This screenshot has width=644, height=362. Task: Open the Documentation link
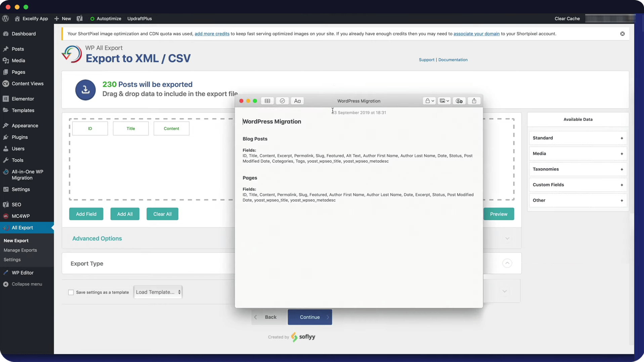coord(453,60)
